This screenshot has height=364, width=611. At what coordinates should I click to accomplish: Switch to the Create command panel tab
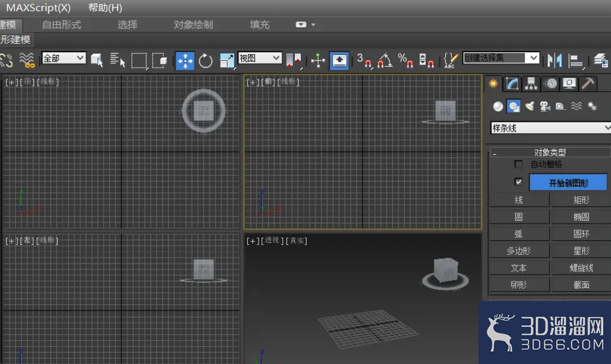[493, 83]
